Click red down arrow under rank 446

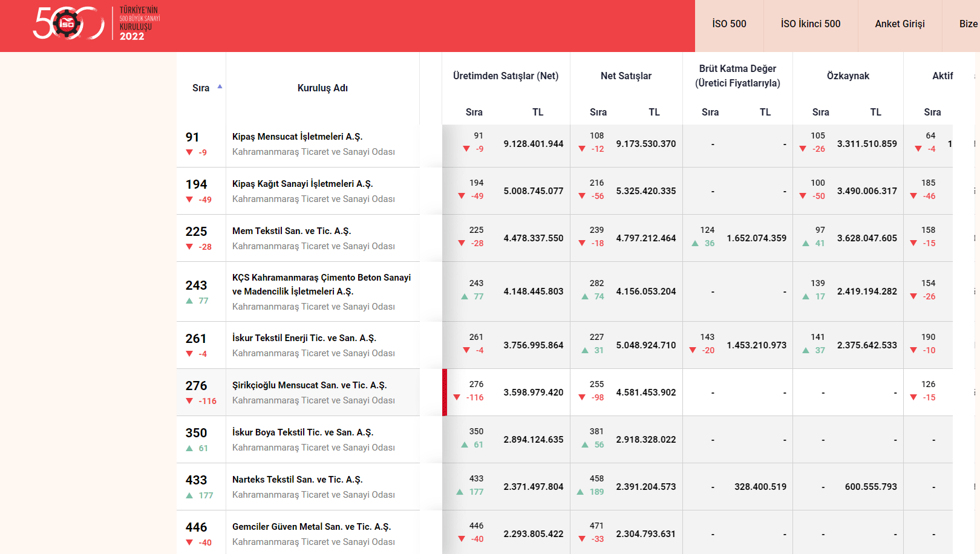[189, 543]
